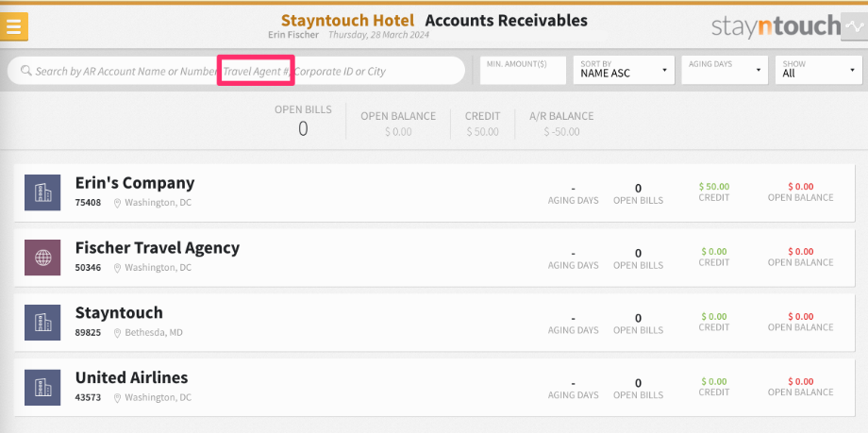Screen dimensions: 868x433
Task: Click Fischer Travel Agency globe icon
Action: coord(42,258)
